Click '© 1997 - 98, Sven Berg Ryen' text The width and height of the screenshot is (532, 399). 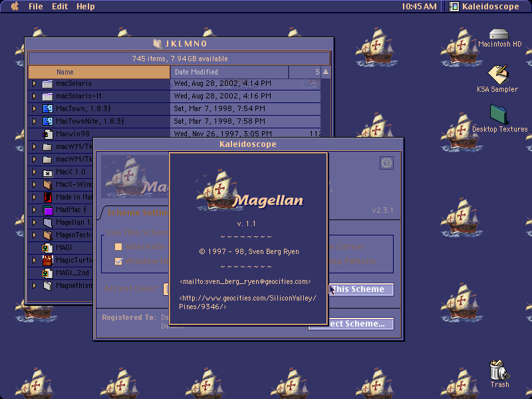pos(249,252)
